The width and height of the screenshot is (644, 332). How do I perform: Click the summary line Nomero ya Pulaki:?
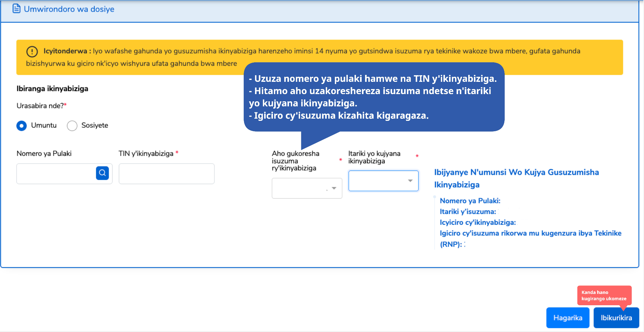click(470, 201)
